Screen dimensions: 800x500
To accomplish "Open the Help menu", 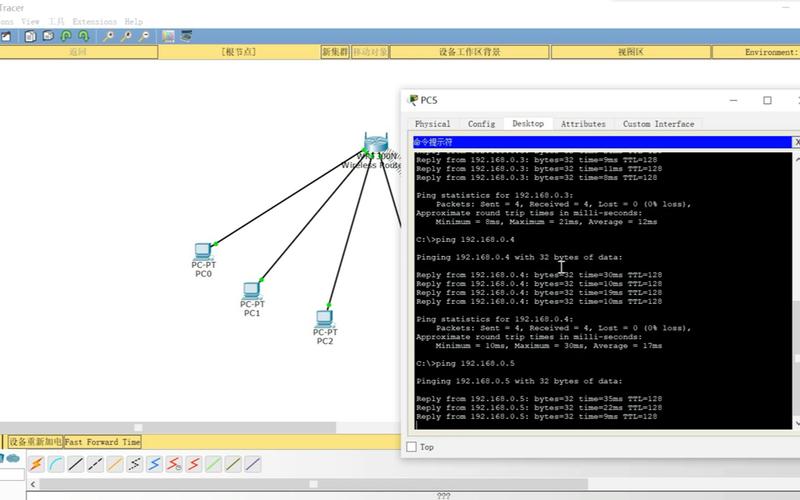I will click(133, 21).
